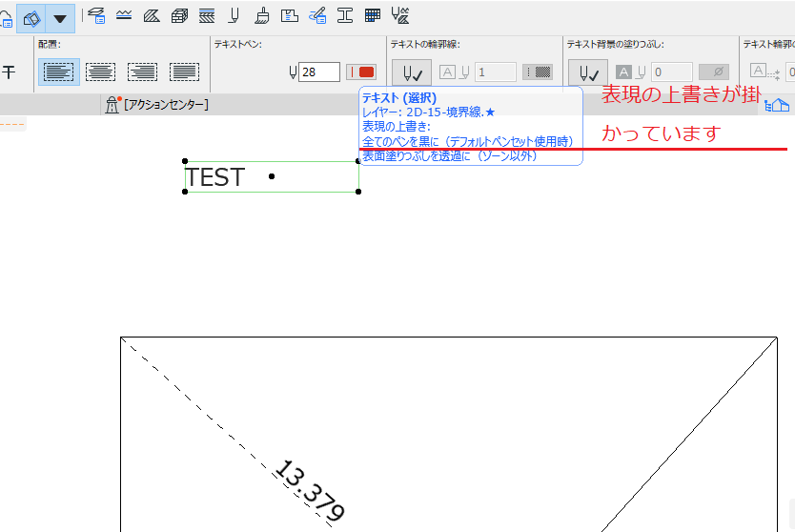Open the building materials brick icon

tap(179, 15)
